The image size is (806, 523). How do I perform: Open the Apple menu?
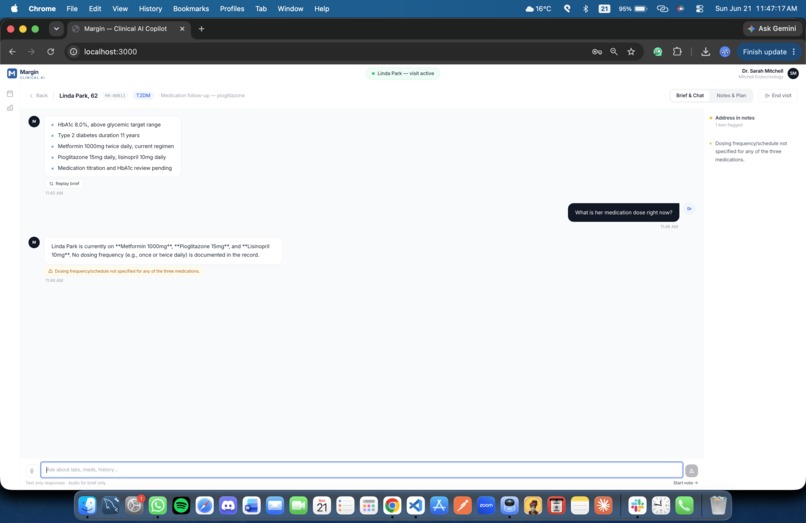tap(14, 9)
